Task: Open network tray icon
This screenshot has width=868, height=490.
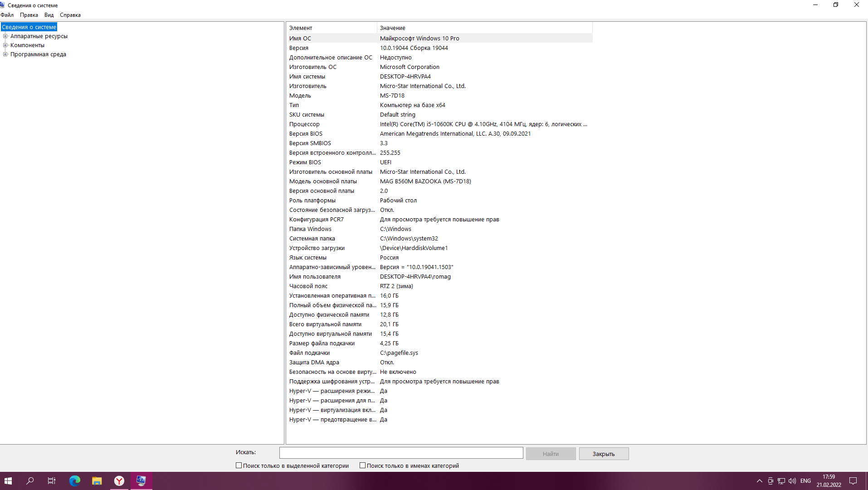Action: (x=781, y=481)
